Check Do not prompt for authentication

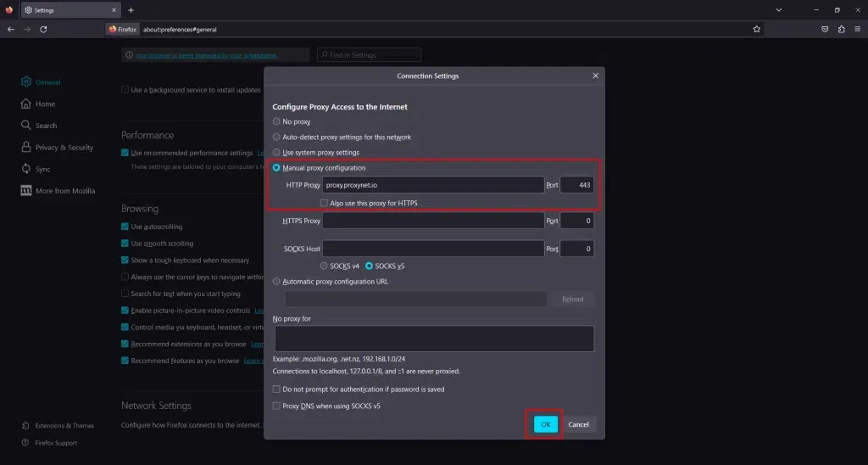tap(276, 389)
